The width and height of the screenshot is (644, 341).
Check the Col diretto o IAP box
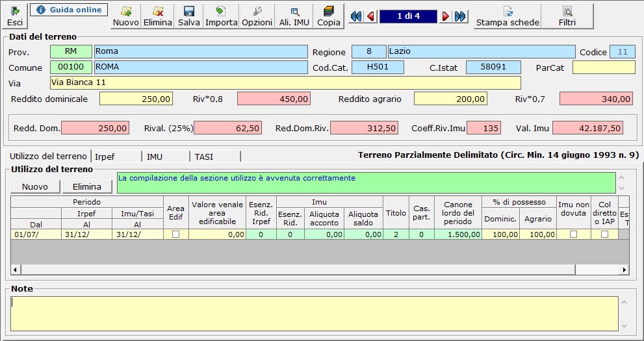(x=604, y=234)
